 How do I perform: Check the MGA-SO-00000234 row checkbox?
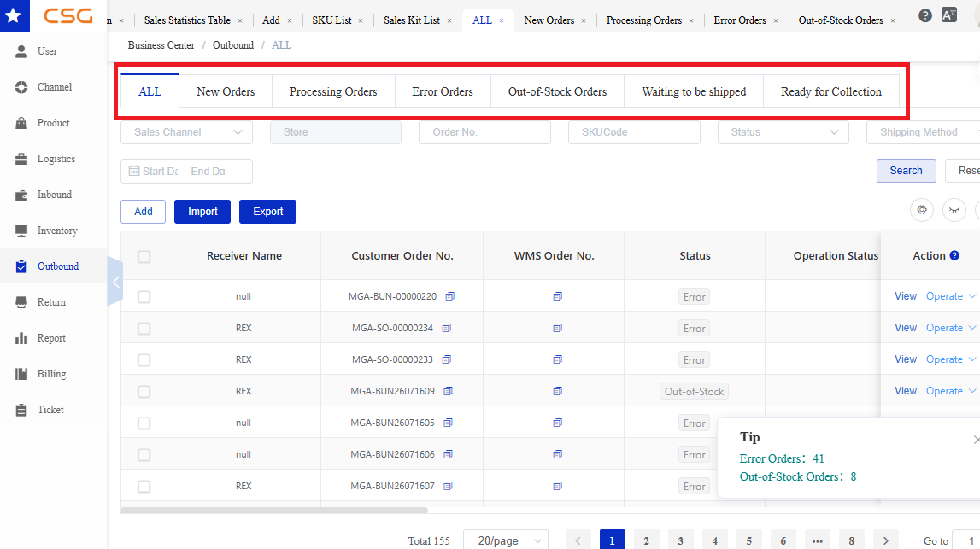coord(144,329)
